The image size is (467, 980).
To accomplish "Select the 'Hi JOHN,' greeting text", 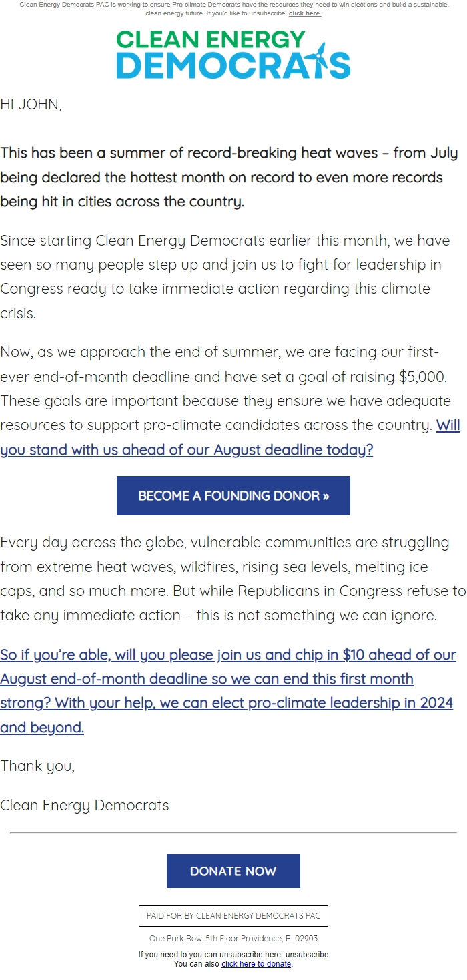I will (x=32, y=104).
